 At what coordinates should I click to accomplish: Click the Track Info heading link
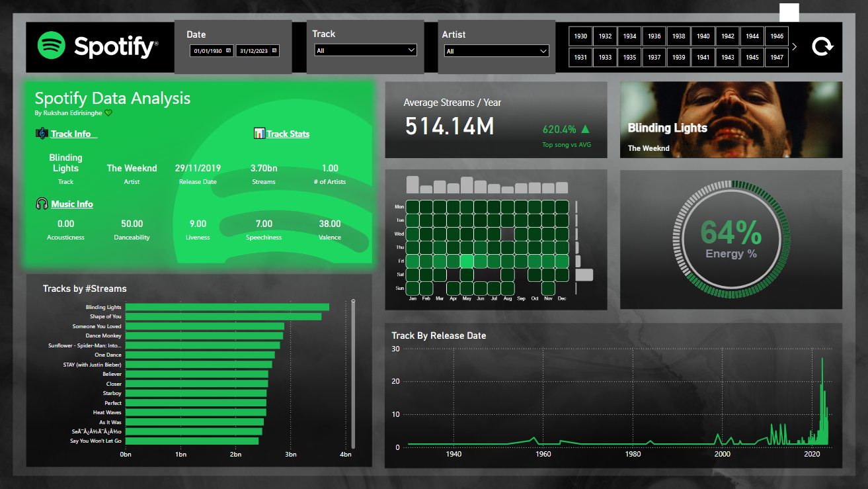point(73,134)
